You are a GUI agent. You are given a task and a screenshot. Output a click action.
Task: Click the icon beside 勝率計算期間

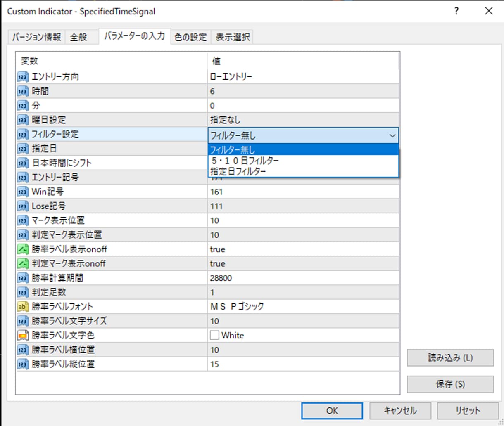tap(23, 278)
